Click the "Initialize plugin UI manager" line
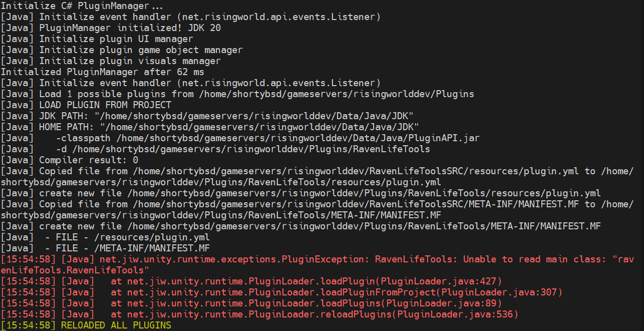The height and width of the screenshot is (331, 644). pos(116,39)
